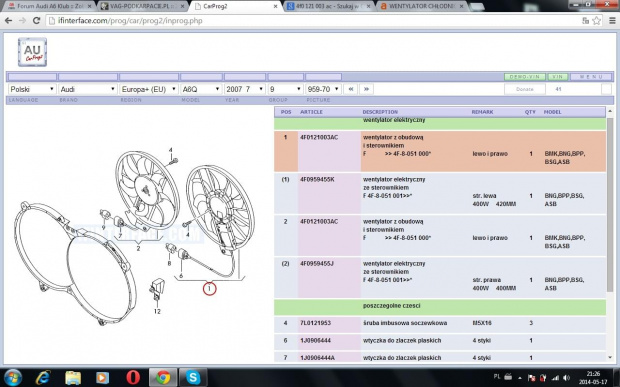Open the Picture dropdown showing 959-70
Viewport: 620px width, 387px height.
pos(323,89)
